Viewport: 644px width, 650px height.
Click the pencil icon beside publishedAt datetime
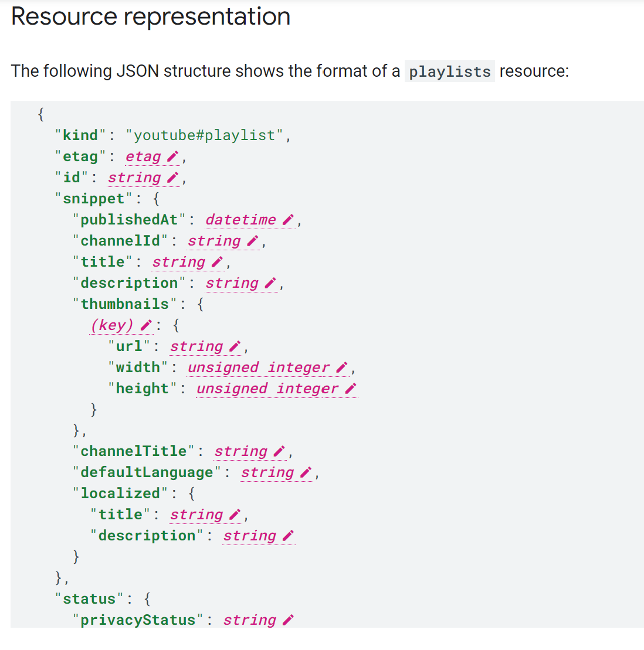point(287,220)
